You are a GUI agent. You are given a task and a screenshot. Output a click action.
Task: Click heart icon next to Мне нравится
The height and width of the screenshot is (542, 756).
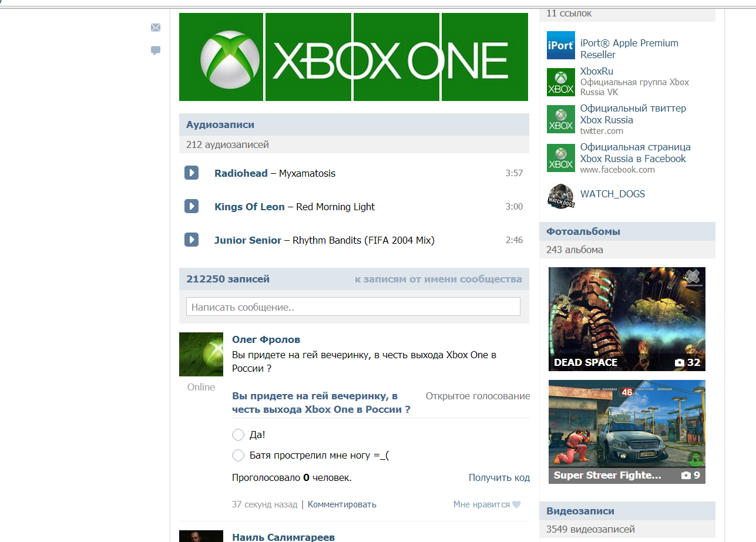516,504
